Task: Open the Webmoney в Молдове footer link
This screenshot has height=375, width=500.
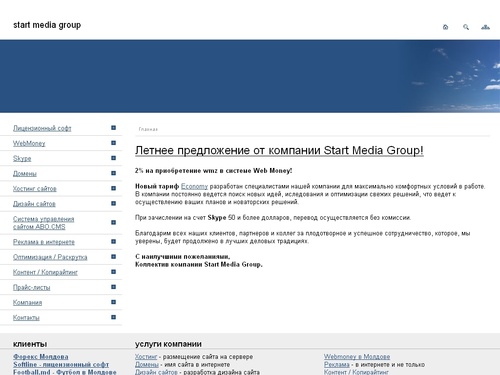Action: tap(357, 357)
